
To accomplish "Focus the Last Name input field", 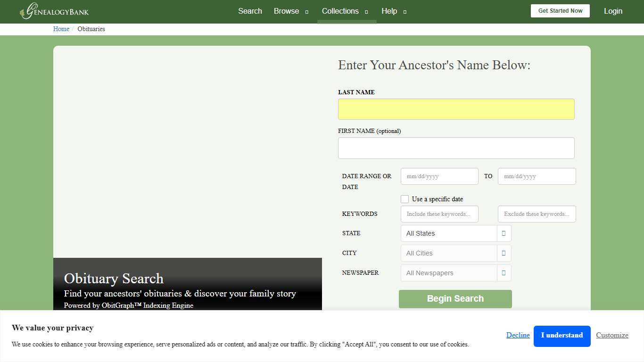I will (x=456, y=109).
